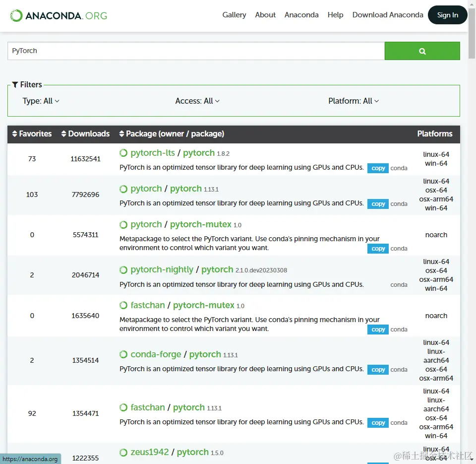476x464 pixels.
Task: Click the sort arrows beside Downloads
Action: point(63,133)
